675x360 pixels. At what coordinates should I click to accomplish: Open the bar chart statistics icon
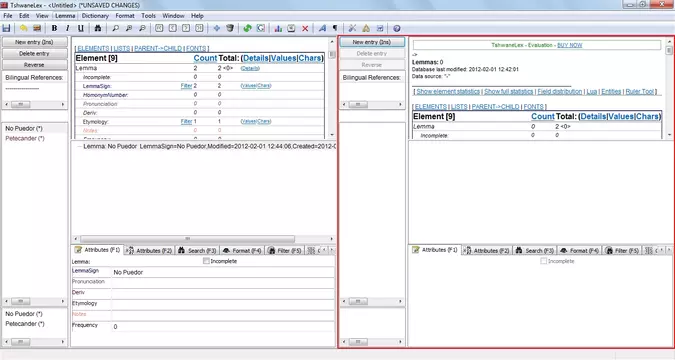278,28
